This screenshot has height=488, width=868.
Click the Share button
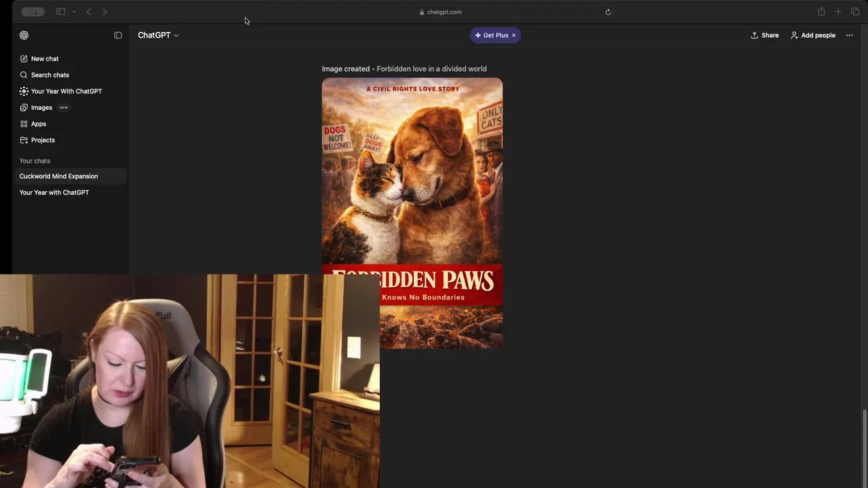[x=764, y=35]
